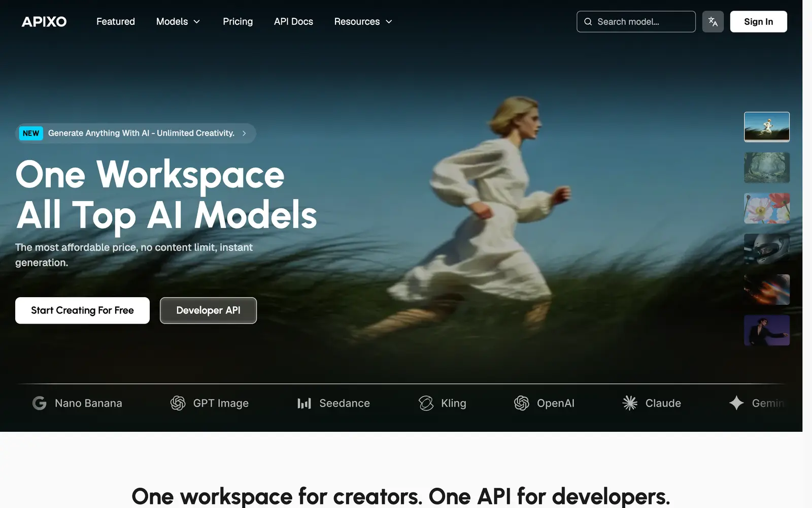
Task: Click the Seedance label
Action: [x=345, y=403]
